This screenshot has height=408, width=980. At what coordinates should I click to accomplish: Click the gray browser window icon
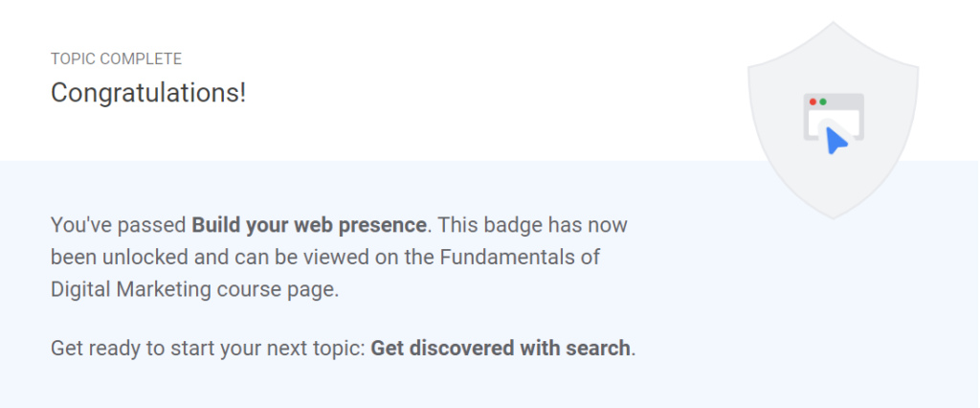point(834,117)
